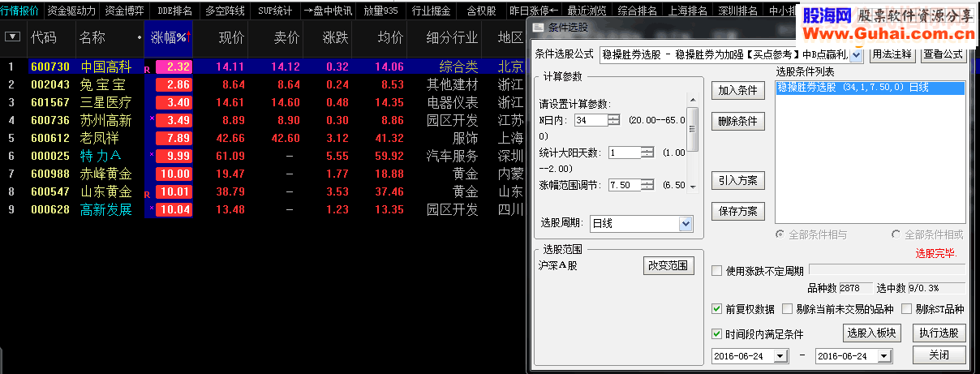Click into the 统计大阳天数 value field
Image resolution: width=980 pixels, height=374 pixels.
tap(624, 153)
